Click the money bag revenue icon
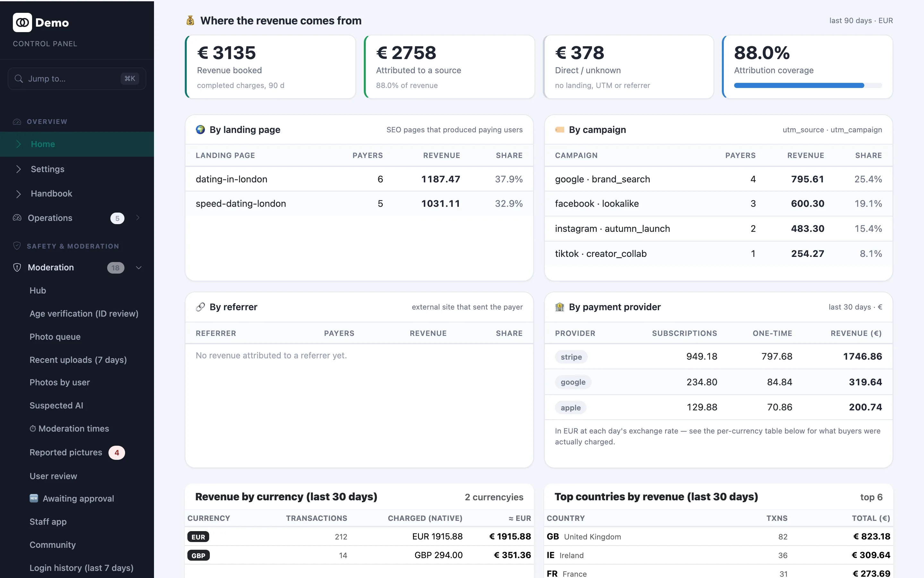Viewport: 924px width, 578px height. (x=190, y=21)
